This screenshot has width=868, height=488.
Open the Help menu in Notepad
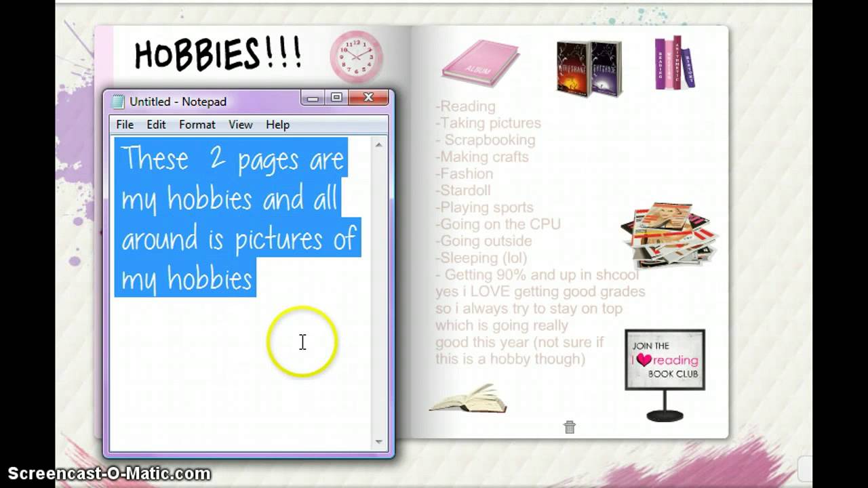[x=277, y=125]
